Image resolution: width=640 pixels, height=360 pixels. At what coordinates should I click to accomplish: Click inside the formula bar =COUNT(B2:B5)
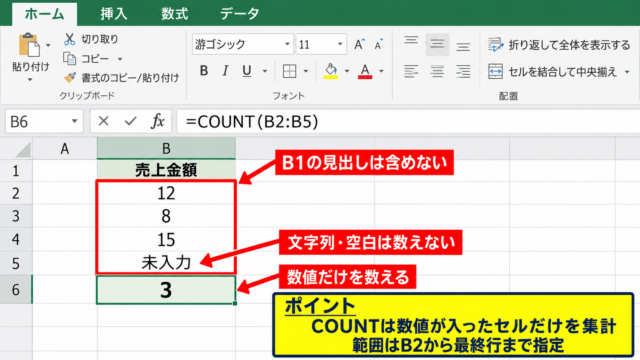(x=408, y=121)
